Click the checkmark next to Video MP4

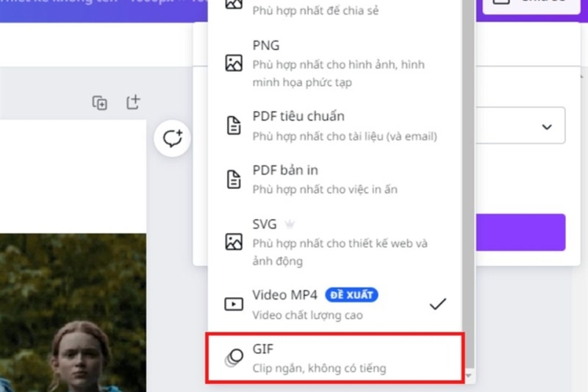(x=437, y=304)
